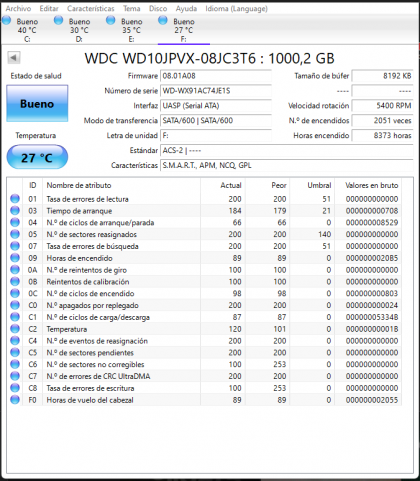Screen dimensions: 420x481
Task: Open the Tema menu
Action: tap(132, 8)
